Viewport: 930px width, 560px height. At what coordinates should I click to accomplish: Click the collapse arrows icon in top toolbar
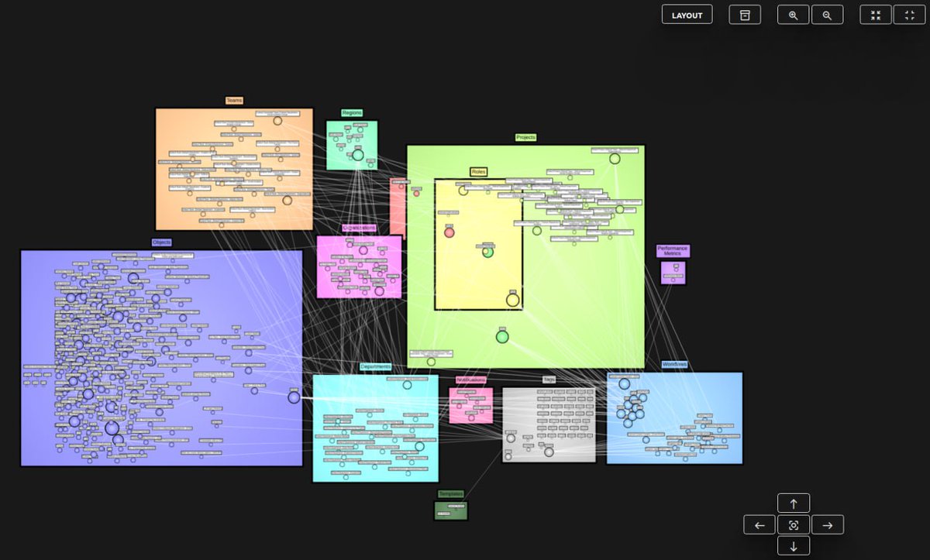click(x=874, y=14)
